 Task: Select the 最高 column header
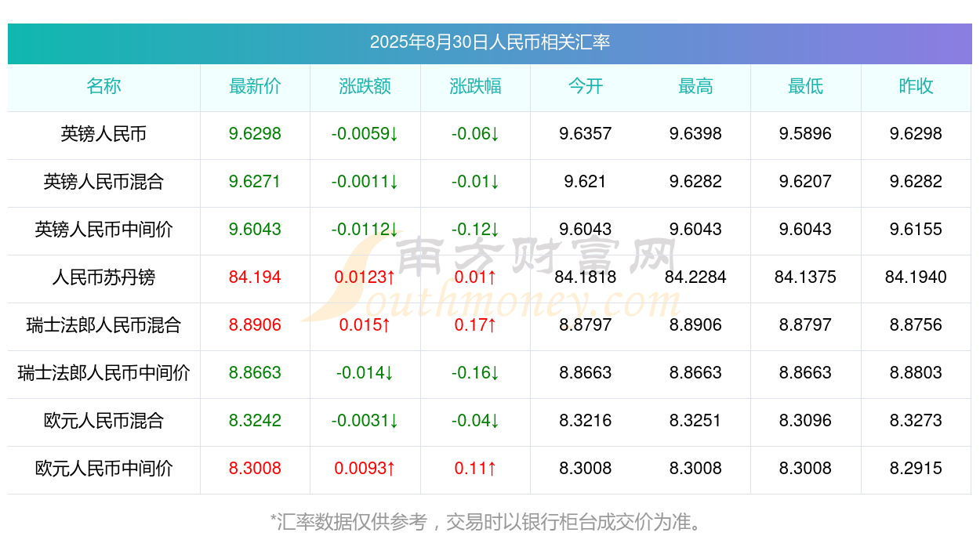pos(695,86)
